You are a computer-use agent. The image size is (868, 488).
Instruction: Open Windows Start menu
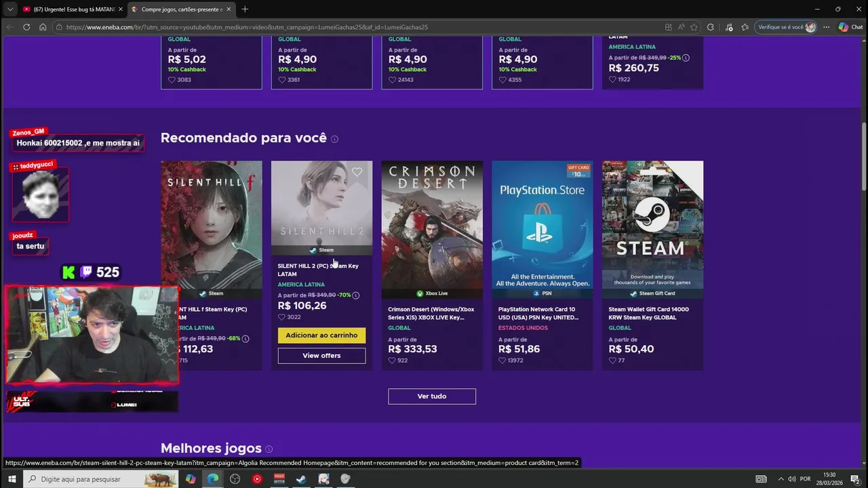click(x=12, y=479)
